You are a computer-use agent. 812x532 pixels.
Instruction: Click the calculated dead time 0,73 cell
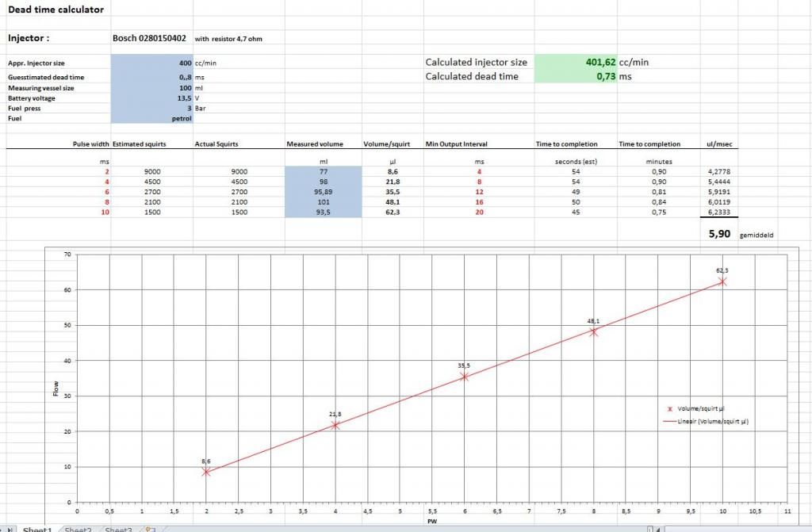tap(576, 76)
